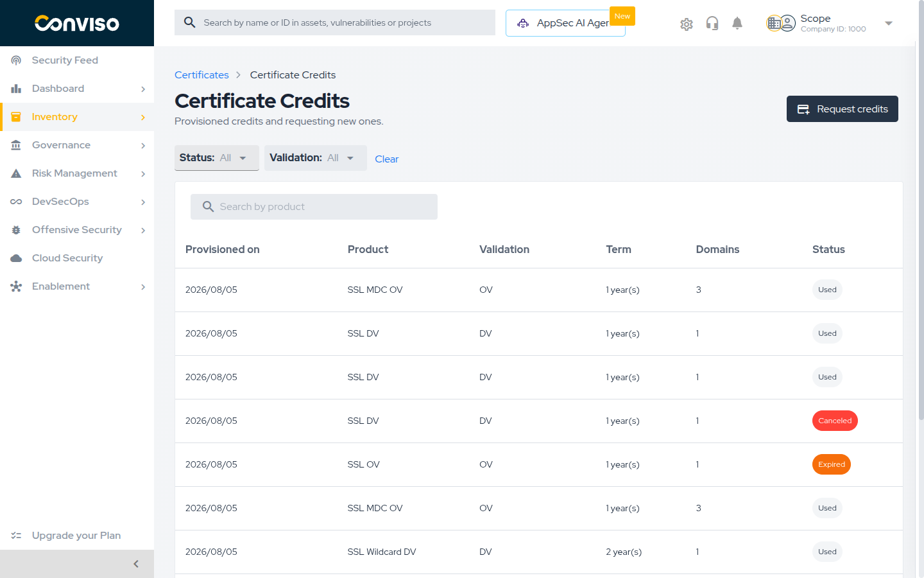The height and width of the screenshot is (578, 924).
Task: Open Risk Management menu item
Action: pyautogui.click(x=77, y=173)
